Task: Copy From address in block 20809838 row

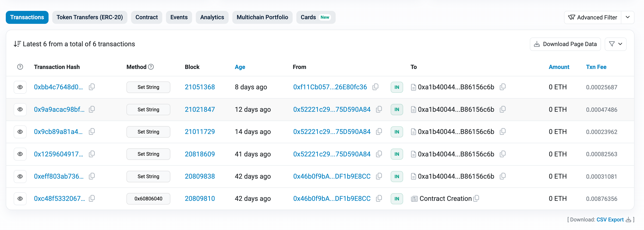Action: point(379,176)
